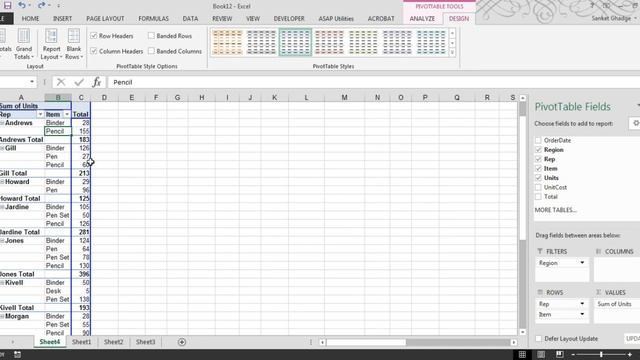The height and width of the screenshot is (360, 640).
Task: Switch to Page Layout view in the status bar
Action: (541, 355)
